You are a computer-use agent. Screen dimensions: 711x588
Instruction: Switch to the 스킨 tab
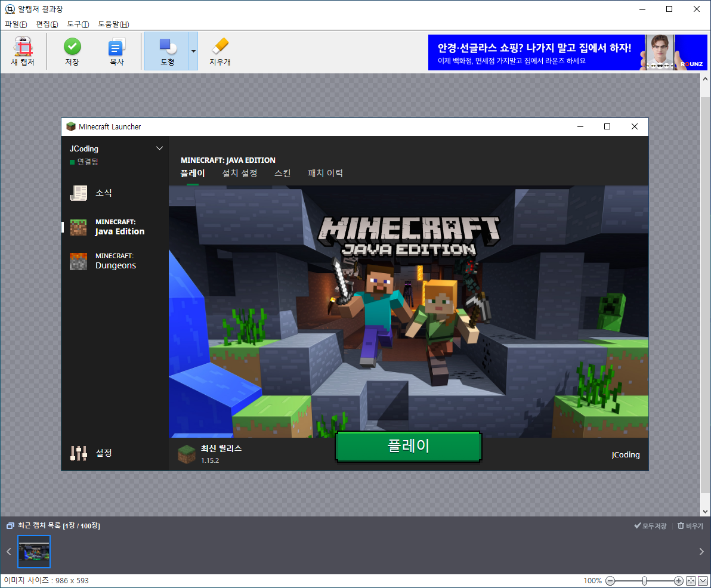point(283,173)
